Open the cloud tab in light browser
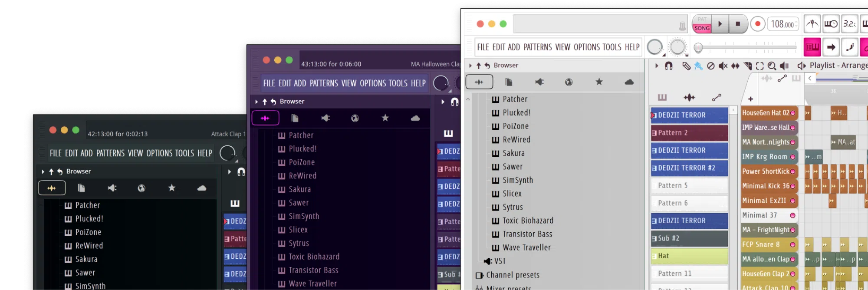868x290 pixels. [629, 82]
